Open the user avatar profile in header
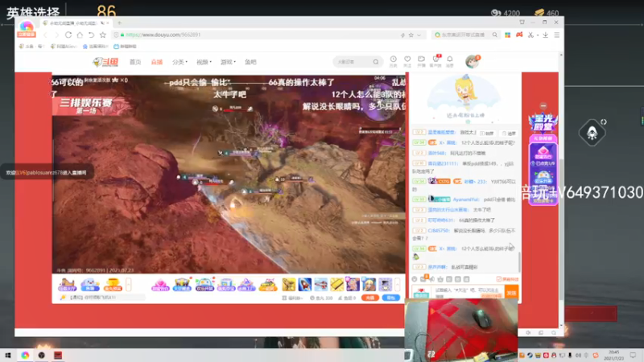This screenshot has height=362, width=644. [x=472, y=62]
